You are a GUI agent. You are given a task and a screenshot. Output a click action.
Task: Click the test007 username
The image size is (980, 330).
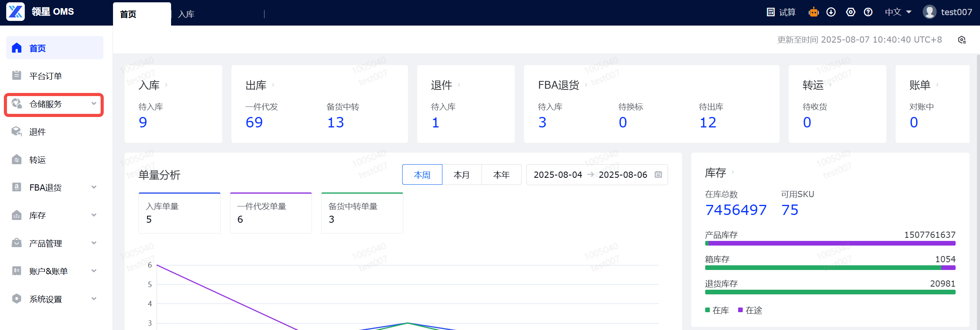tap(956, 12)
